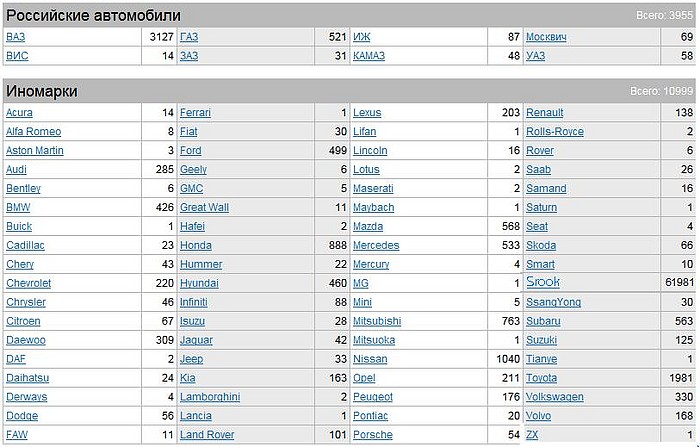Select the BMW brand link
Image resolution: width=700 pixels, height=447 pixels.
(18, 208)
